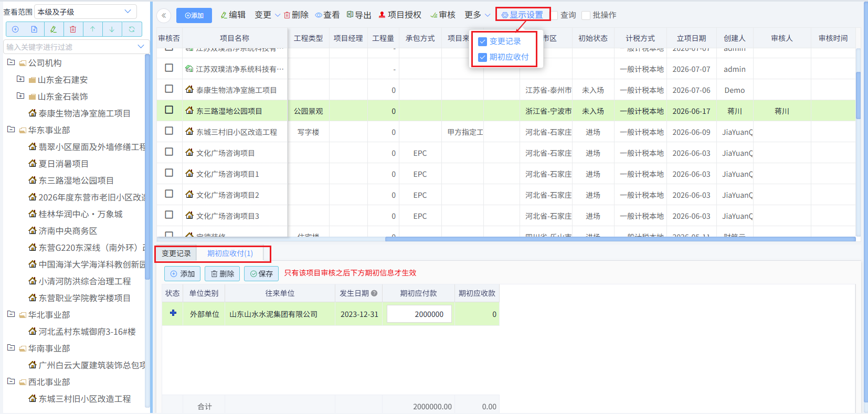Open 项目授权 from the toolbar
This screenshot has height=414, width=868.
point(400,15)
